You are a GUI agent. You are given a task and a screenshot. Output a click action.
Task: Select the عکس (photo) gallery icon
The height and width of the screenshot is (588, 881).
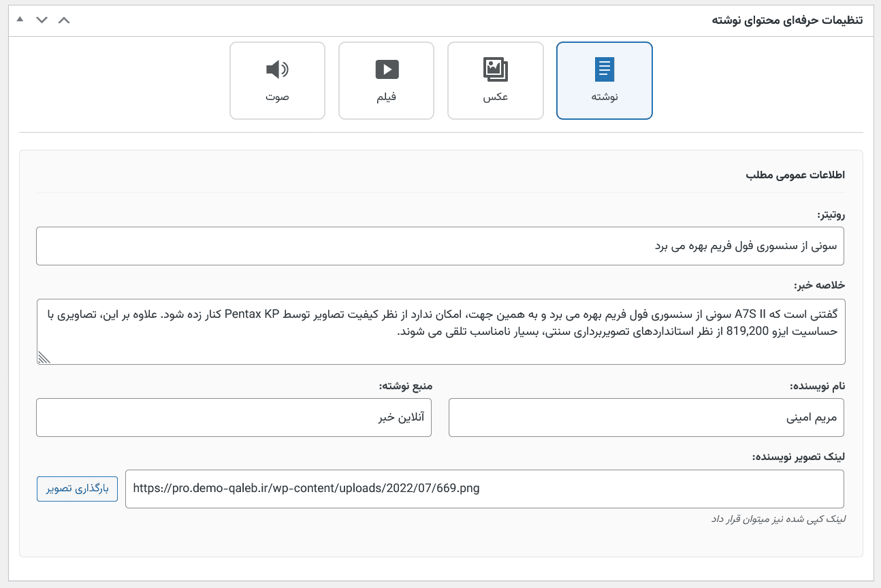coord(496,69)
